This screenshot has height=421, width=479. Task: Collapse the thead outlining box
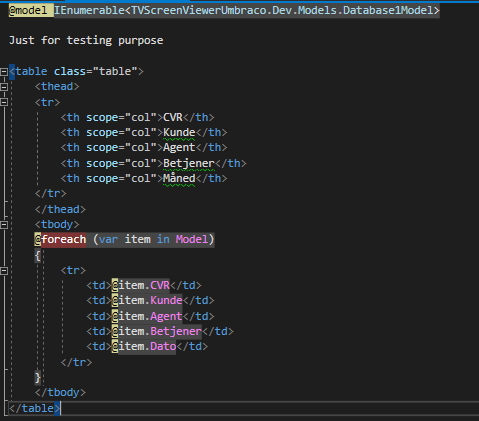[4, 87]
